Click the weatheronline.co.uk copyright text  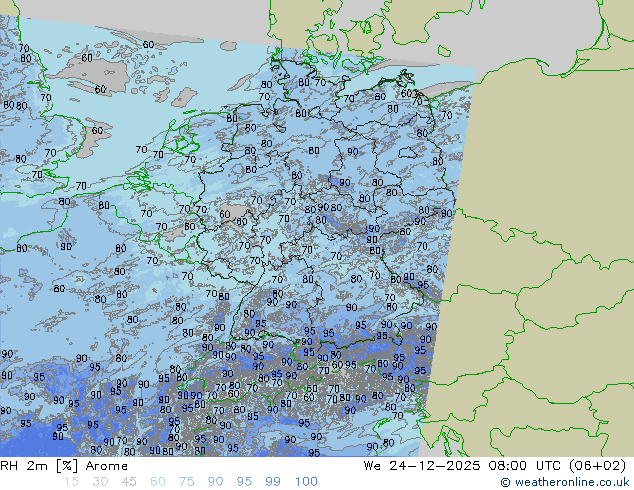pyautogui.click(x=565, y=482)
